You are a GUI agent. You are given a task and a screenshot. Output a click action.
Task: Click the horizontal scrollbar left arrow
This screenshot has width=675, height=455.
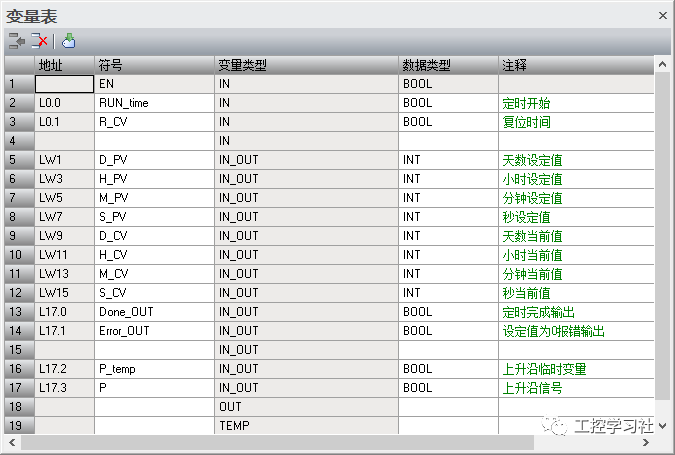point(12,443)
